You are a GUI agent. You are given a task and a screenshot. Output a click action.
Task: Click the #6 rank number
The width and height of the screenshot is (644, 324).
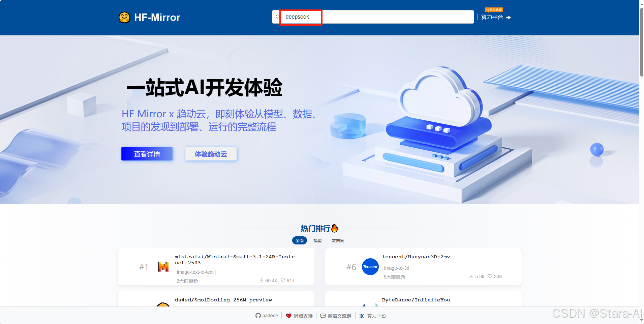click(x=351, y=267)
